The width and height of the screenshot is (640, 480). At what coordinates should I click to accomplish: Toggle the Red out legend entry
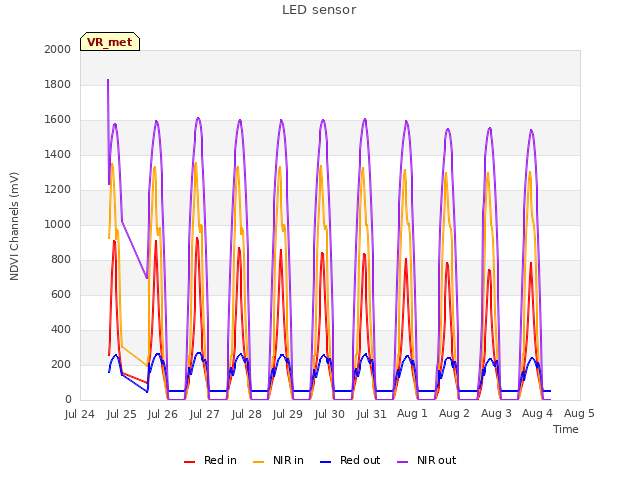tap(350, 460)
